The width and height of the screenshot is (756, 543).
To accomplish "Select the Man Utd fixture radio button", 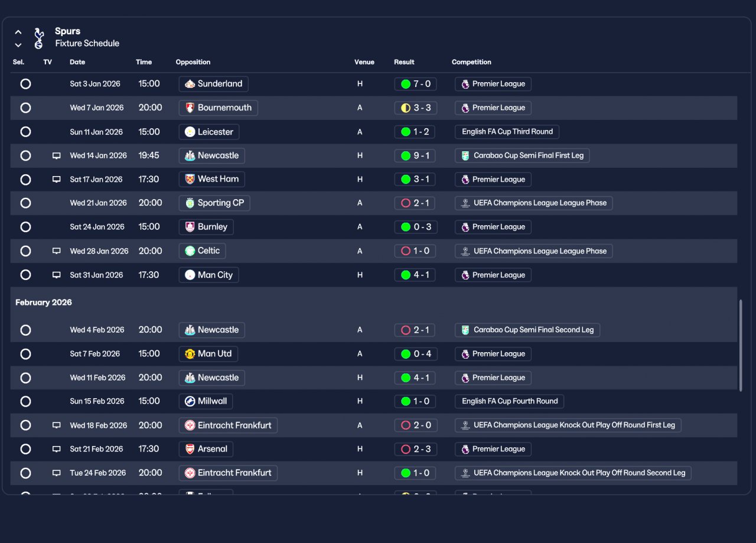I will tap(25, 354).
